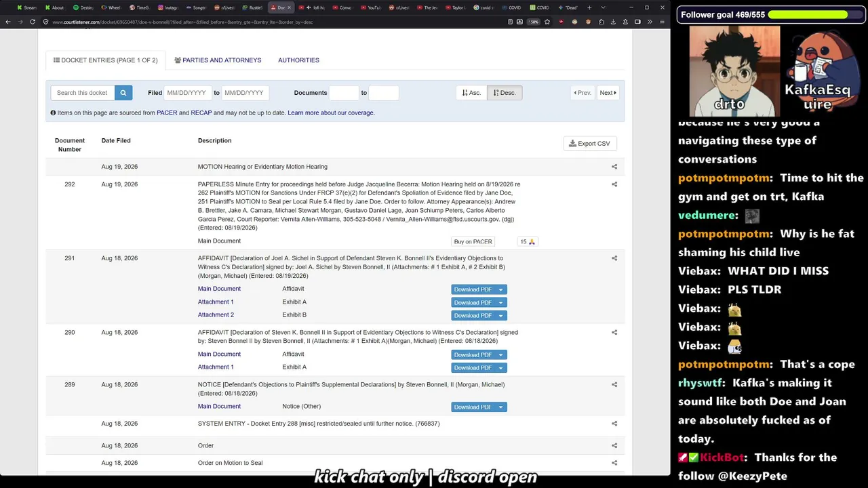868x488 pixels.
Task: Sort docket entries ascending
Action: click(x=471, y=93)
